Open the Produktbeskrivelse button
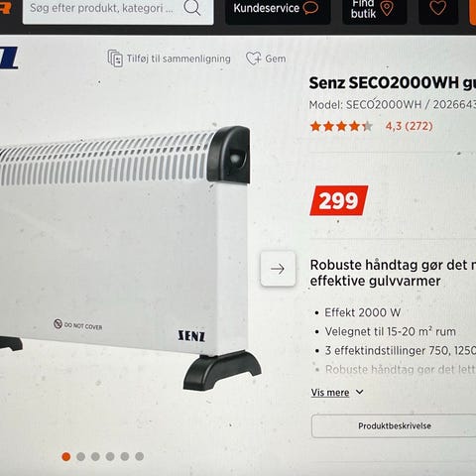This screenshot has width=476, height=476. point(394,425)
